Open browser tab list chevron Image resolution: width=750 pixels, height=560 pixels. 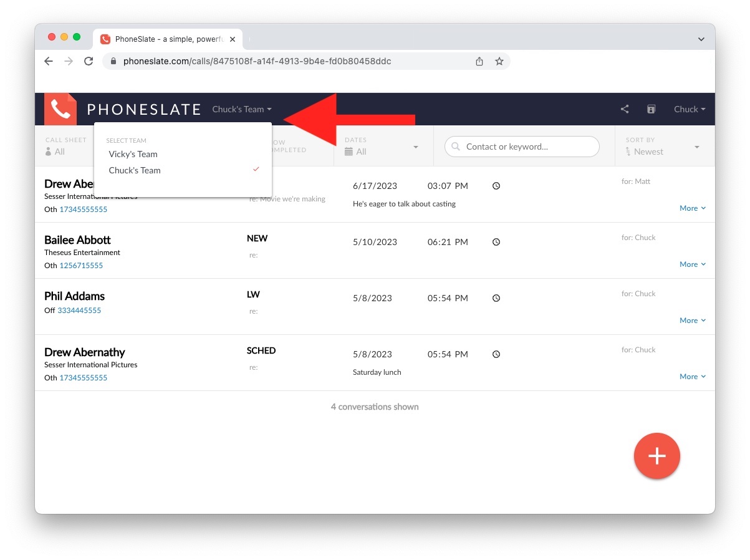click(x=701, y=39)
